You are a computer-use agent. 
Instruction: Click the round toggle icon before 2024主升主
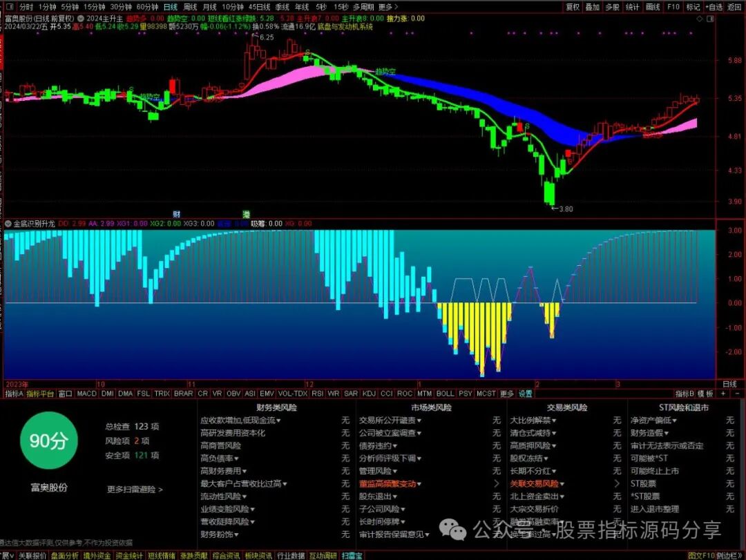click(x=81, y=19)
